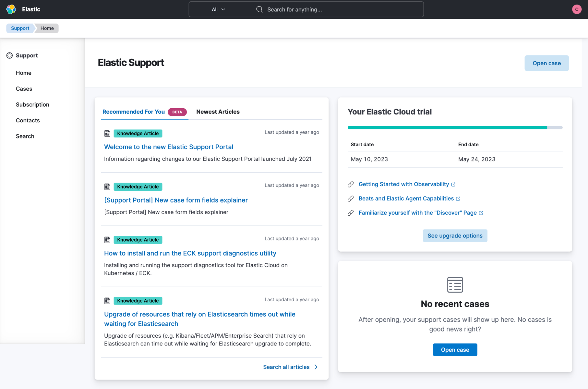Click the Elastic logo icon
This screenshot has width=588, height=389.
tap(11, 9)
